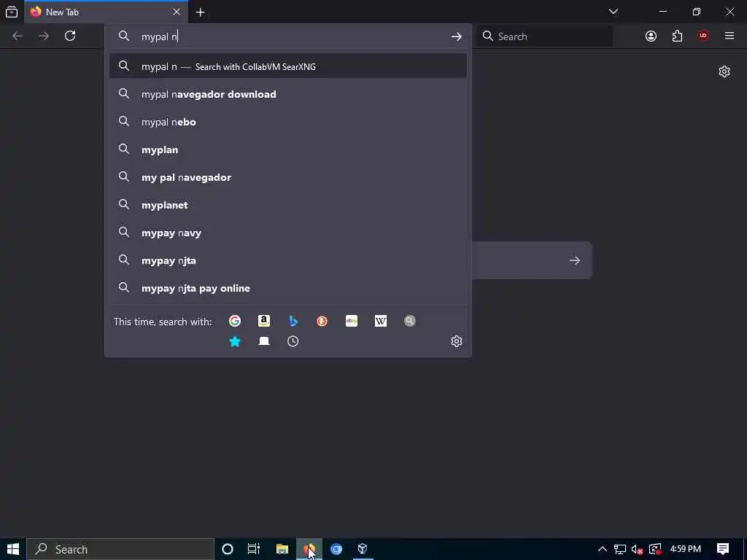Click the Firefox taskbar icon
747x560 pixels.
click(x=309, y=549)
